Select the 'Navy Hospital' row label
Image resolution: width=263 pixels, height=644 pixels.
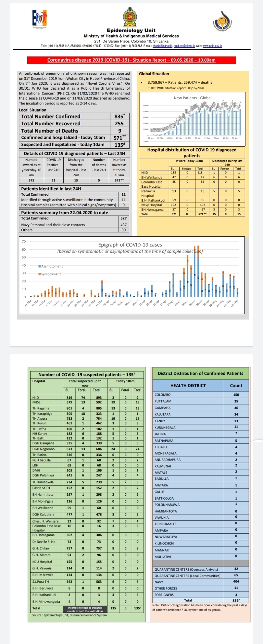click(151, 205)
